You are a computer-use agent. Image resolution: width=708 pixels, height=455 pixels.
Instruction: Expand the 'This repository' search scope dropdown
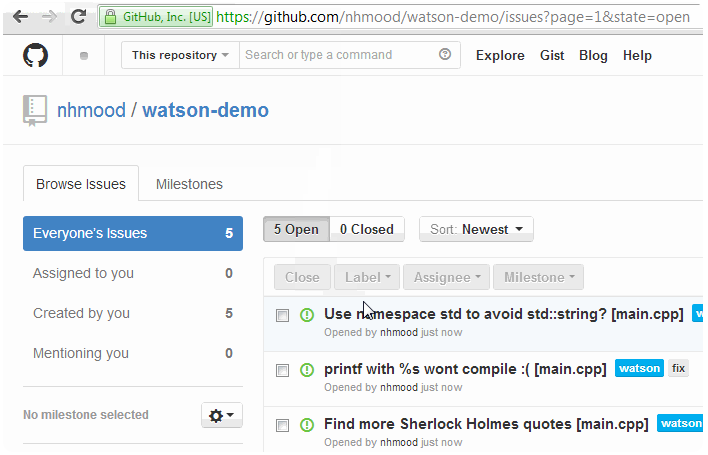coord(180,55)
